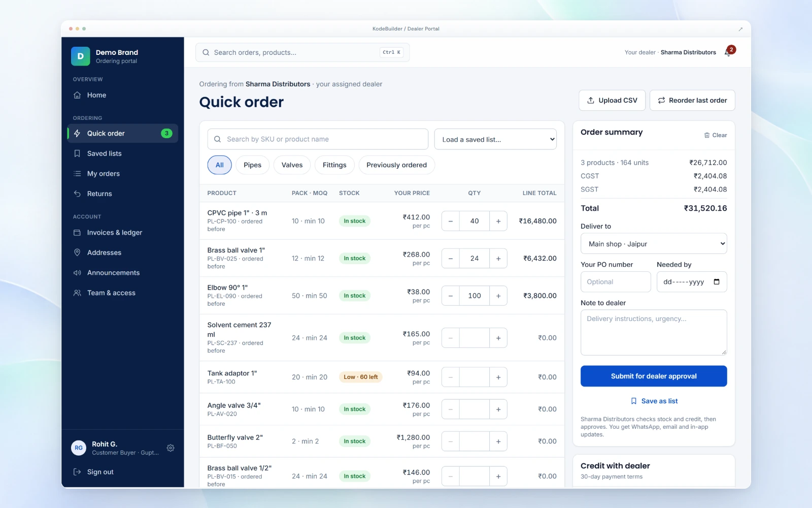Go to Home in sidebar
The image size is (812, 508).
pyautogui.click(x=122, y=95)
